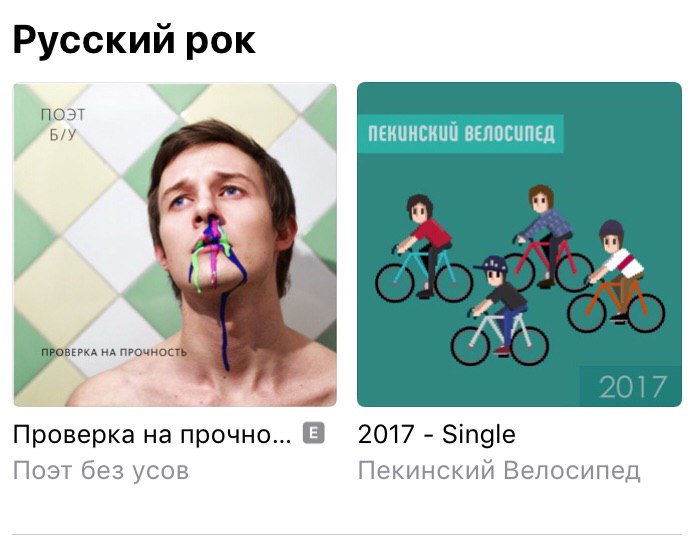Click the capped cyclist on white bike
697x542 pixels.
point(500,310)
